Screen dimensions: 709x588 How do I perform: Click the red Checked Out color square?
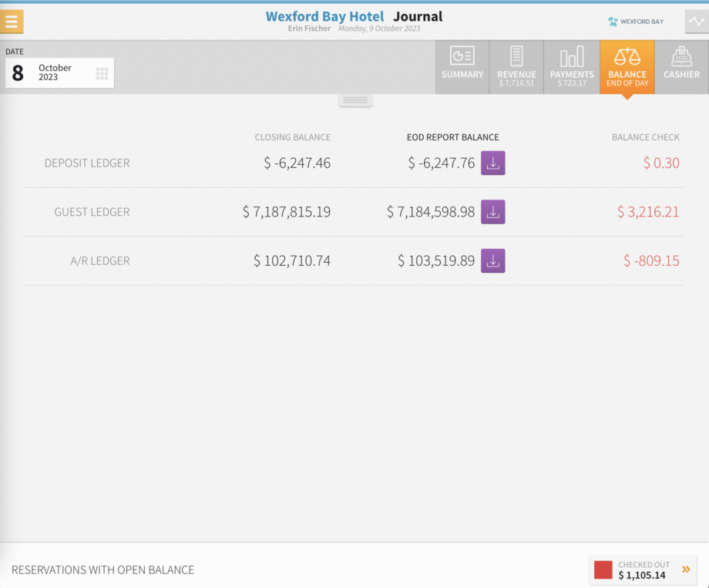[x=603, y=570]
